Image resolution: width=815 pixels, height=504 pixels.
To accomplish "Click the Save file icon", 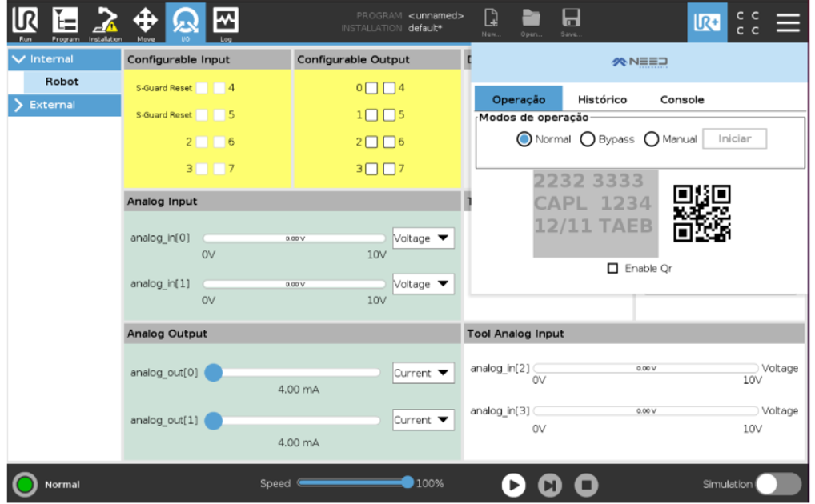I will point(570,22).
